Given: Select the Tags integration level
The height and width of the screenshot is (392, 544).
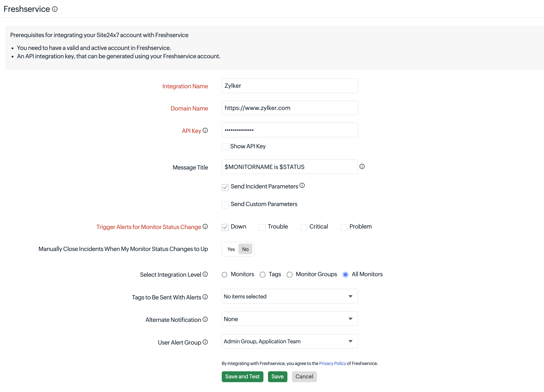Looking at the screenshot, I should [263, 274].
